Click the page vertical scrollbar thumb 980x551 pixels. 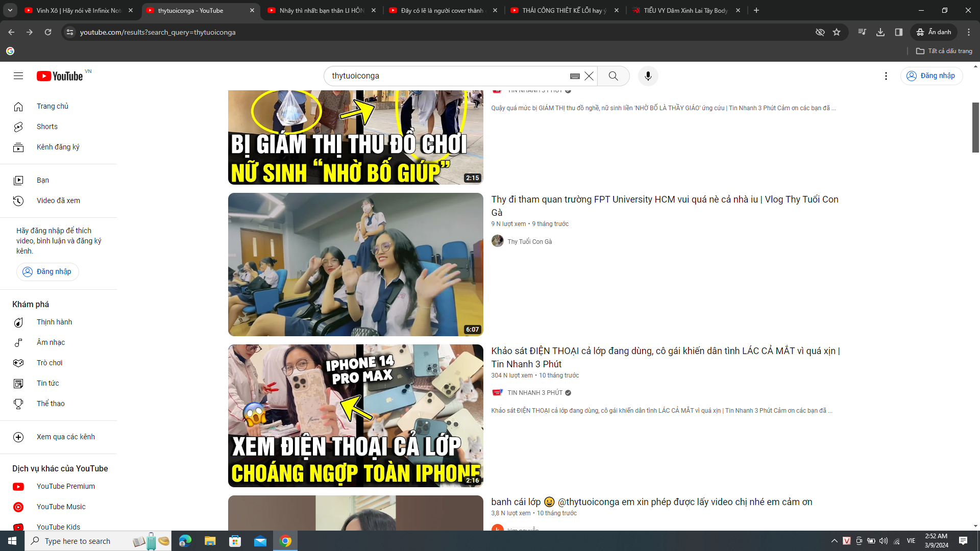(975, 128)
